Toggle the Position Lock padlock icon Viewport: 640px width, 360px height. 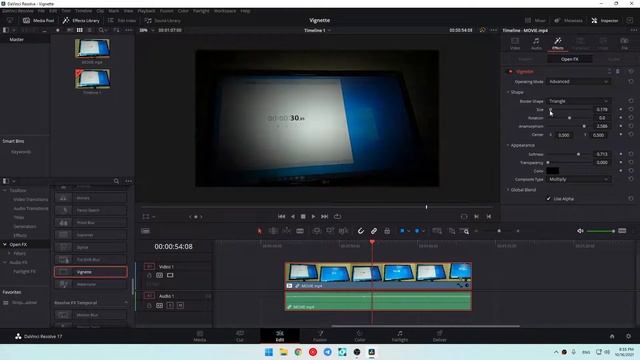pyautogui.click(x=387, y=231)
